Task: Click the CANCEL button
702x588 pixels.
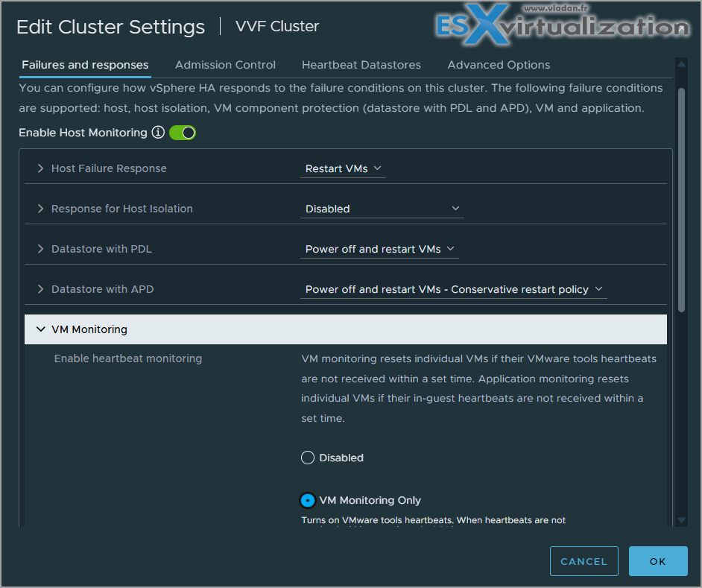Action: 584,561
